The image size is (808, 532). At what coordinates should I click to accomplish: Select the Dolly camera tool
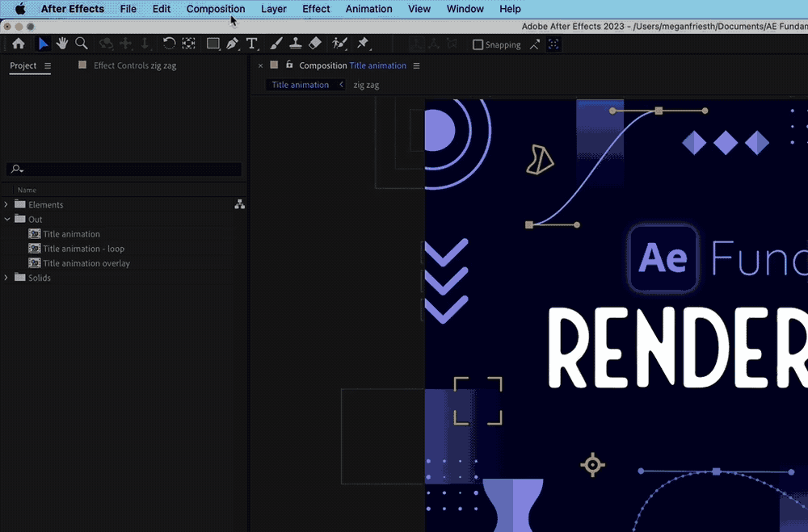145,44
